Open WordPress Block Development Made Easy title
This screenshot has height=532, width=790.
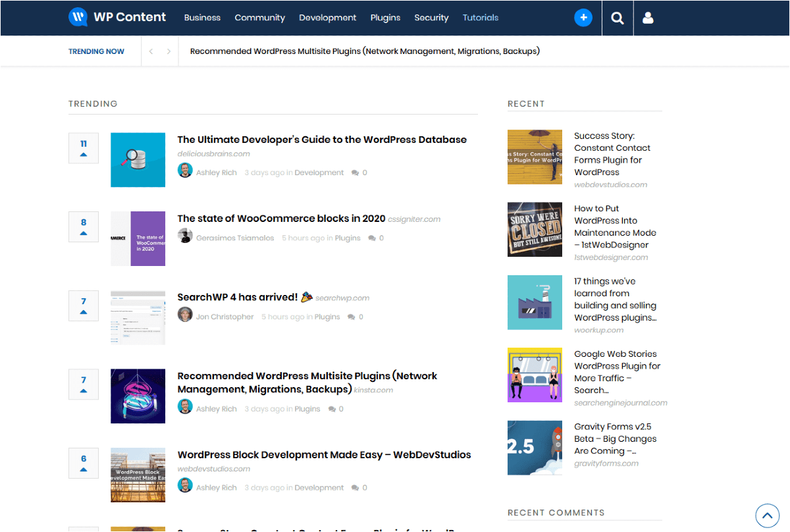[x=325, y=455]
